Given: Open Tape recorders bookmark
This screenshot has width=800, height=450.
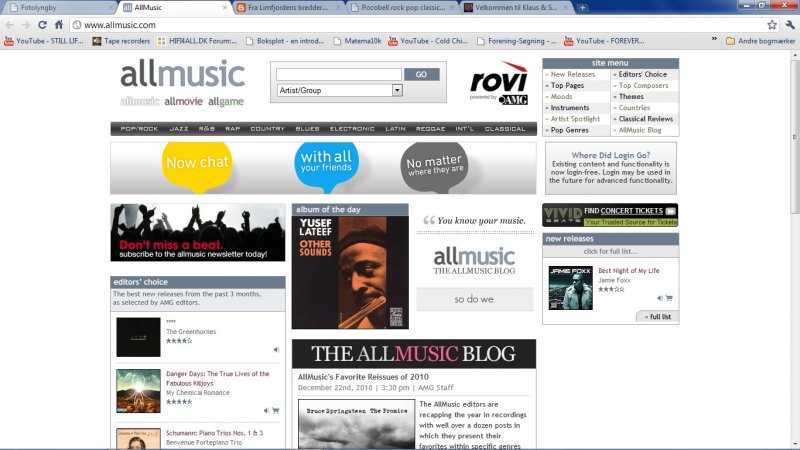Looking at the screenshot, I should click(x=121, y=41).
